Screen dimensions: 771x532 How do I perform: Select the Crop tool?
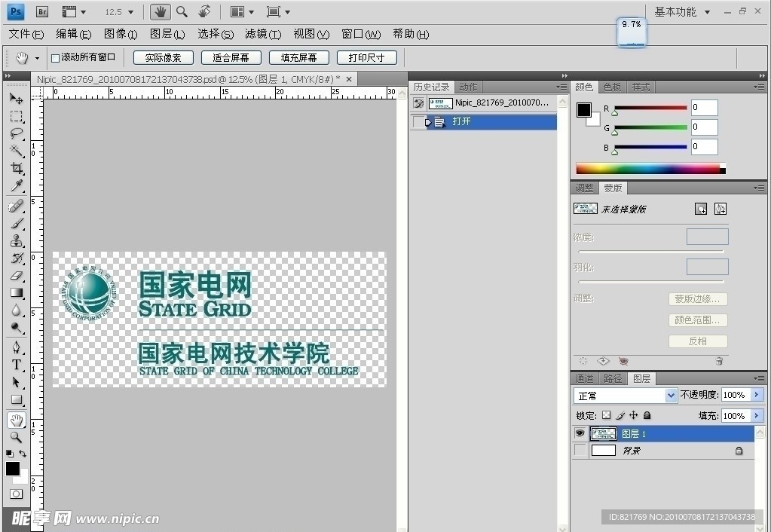(x=17, y=169)
